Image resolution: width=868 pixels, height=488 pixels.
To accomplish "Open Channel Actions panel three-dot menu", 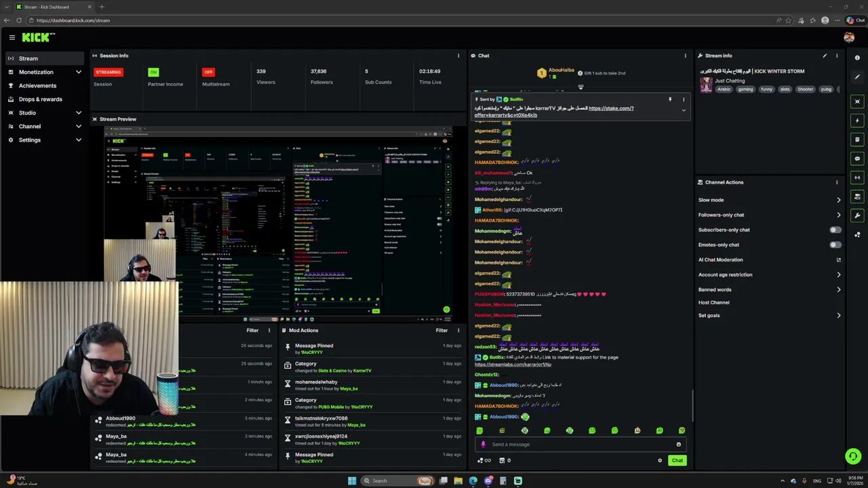I will [837, 182].
